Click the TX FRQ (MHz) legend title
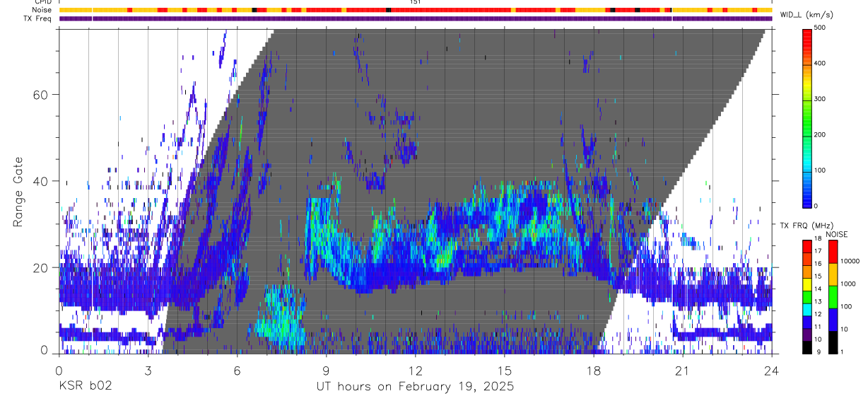868x401 pixels. 807,225
